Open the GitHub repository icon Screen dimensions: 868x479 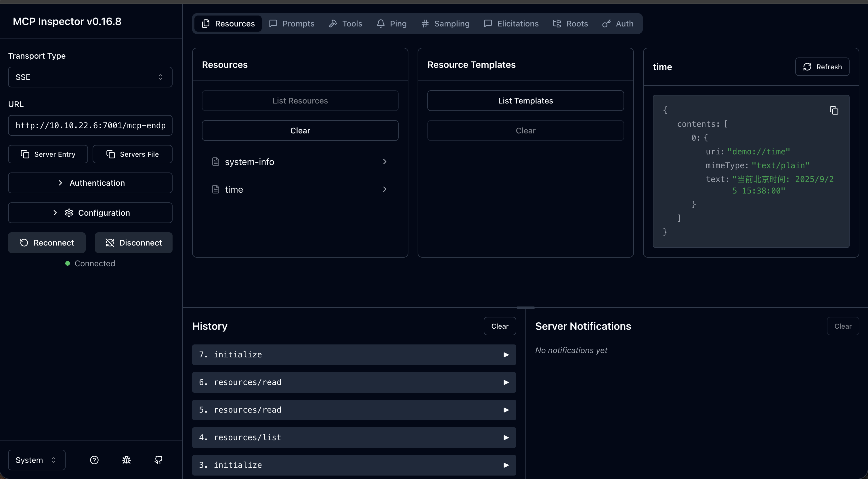tap(158, 460)
